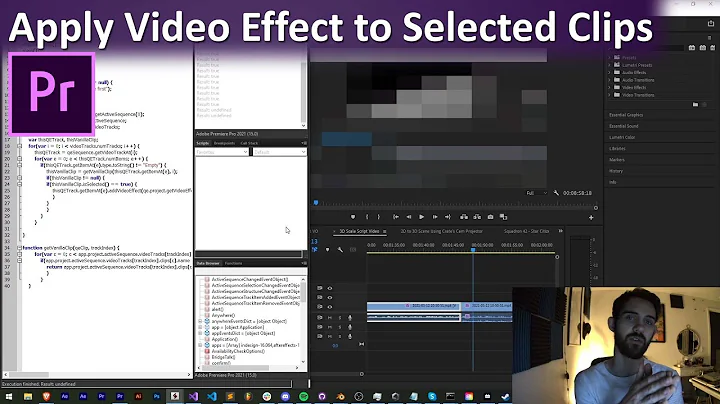Play the Program monitor

pyautogui.click(x=422, y=217)
